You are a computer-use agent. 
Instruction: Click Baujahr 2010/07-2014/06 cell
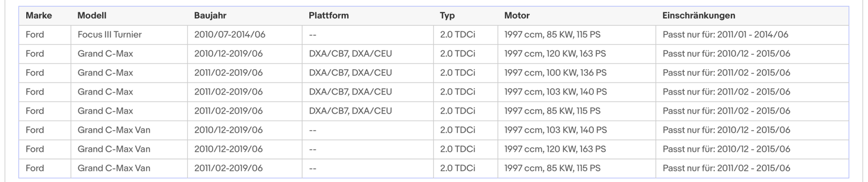244,35
